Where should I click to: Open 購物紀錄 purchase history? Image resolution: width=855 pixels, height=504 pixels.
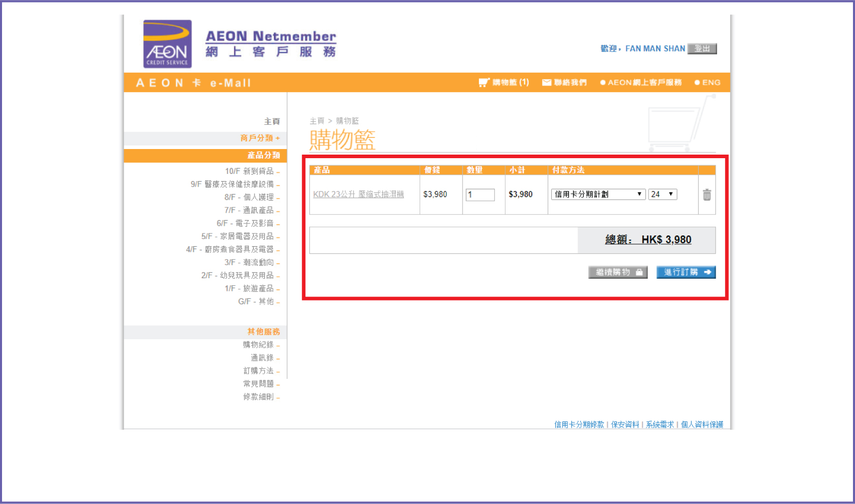(x=259, y=345)
